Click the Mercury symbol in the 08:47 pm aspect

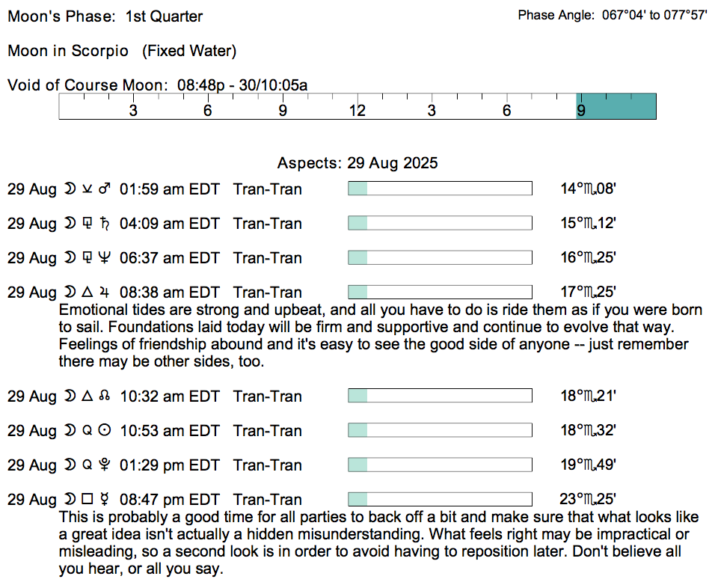(105, 500)
